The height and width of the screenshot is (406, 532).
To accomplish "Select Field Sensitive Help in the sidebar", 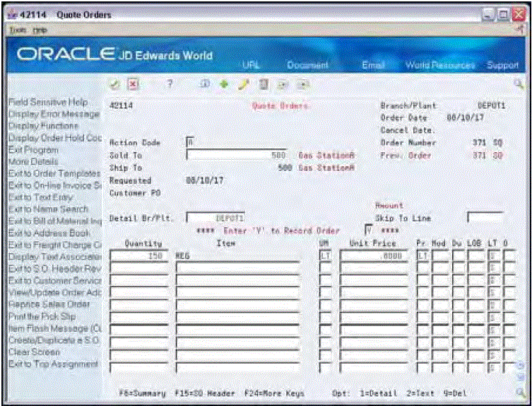I will click(48, 102).
